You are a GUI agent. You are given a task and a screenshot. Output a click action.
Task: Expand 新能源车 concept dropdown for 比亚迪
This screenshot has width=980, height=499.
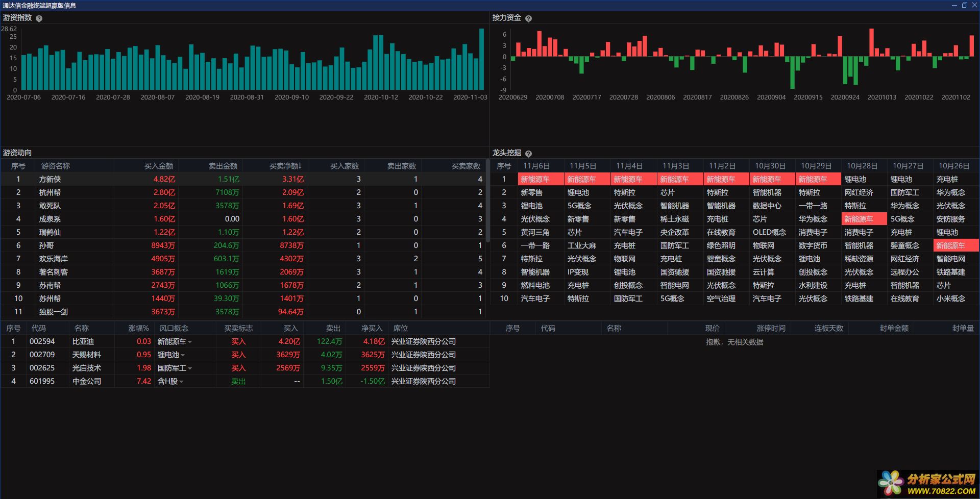click(190, 342)
